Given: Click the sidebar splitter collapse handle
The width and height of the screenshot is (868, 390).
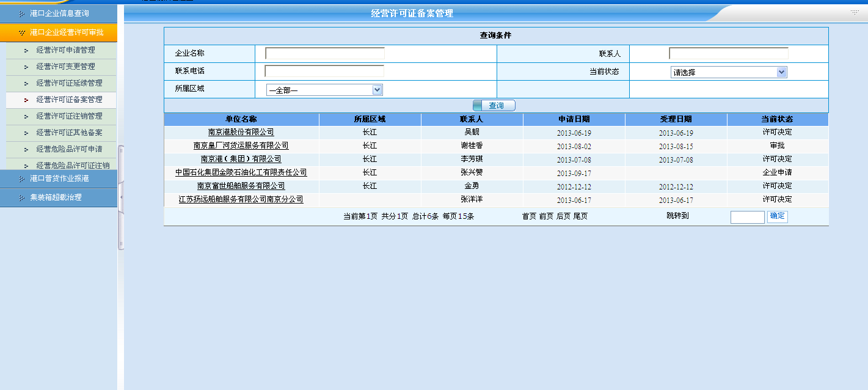Looking at the screenshot, I should click(120, 197).
